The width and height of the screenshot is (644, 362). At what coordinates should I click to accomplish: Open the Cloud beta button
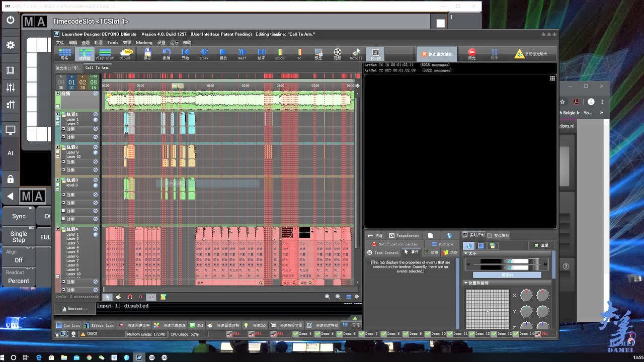[125, 54]
